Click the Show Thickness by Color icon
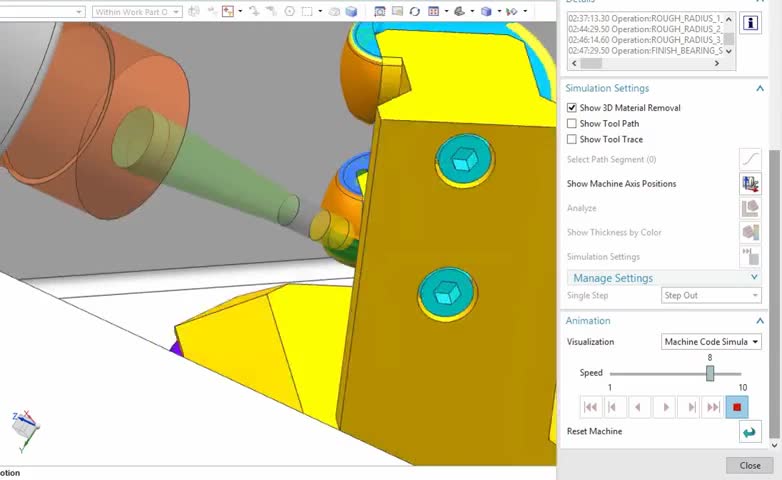Image resolution: width=782 pixels, height=480 pixels. click(x=750, y=232)
